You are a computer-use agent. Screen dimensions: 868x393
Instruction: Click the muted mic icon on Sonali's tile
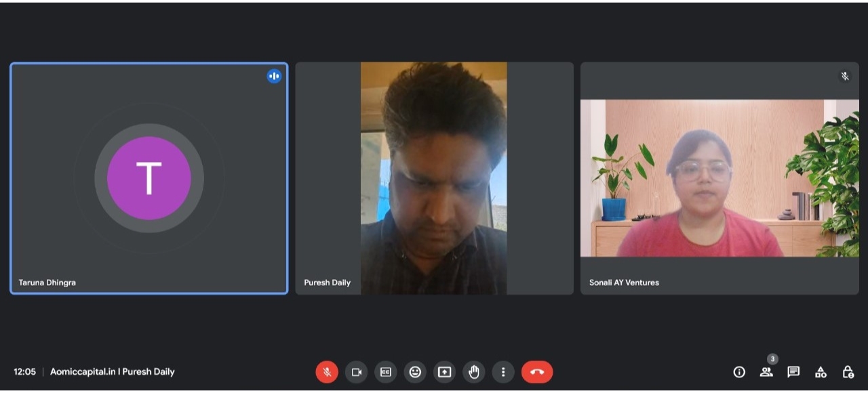(x=845, y=76)
